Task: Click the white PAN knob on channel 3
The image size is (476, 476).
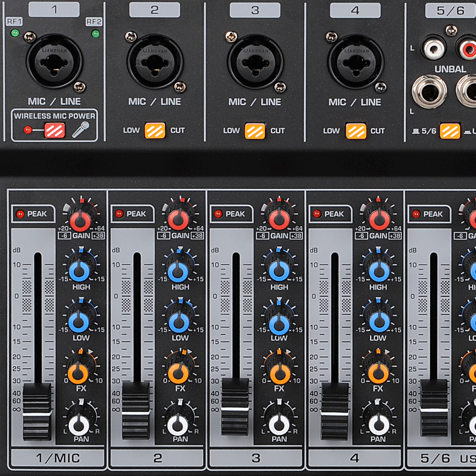Action: [279, 425]
